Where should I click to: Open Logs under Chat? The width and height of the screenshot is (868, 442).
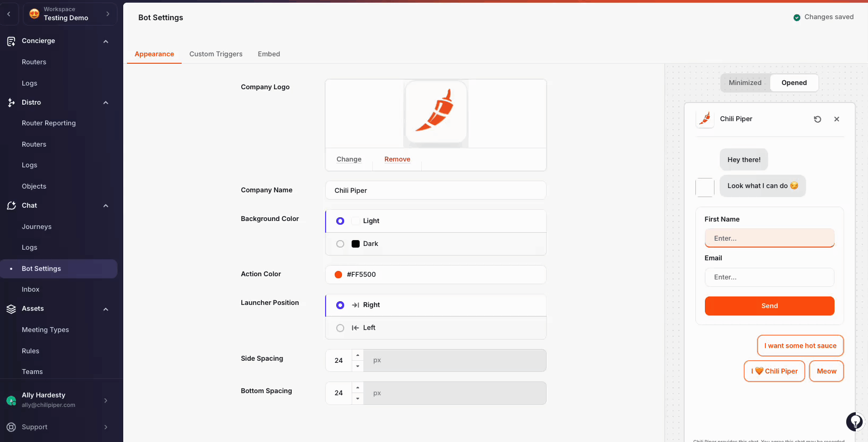(29, 248)
